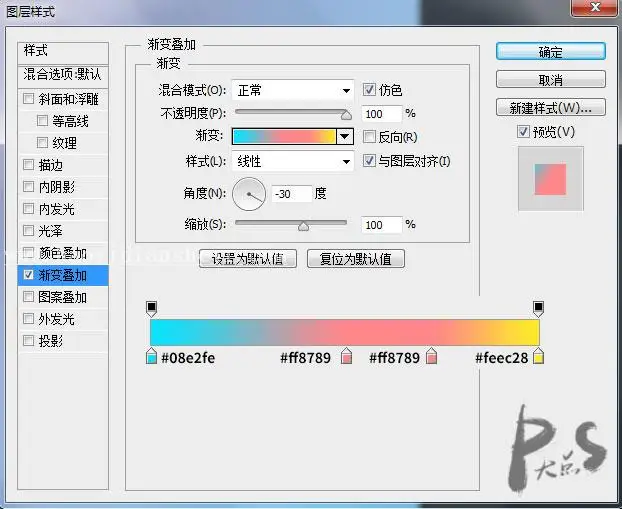Click 缩放 value field 100
This screenshot has height=509, width=622.
[x=382, y=225]
